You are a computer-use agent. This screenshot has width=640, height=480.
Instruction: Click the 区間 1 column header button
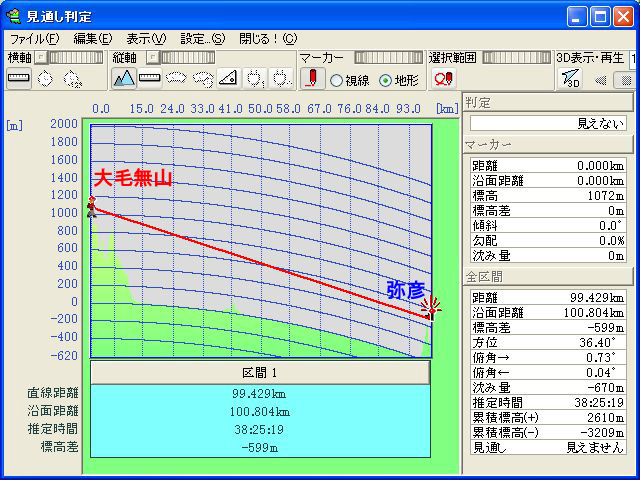click(260, 373)
